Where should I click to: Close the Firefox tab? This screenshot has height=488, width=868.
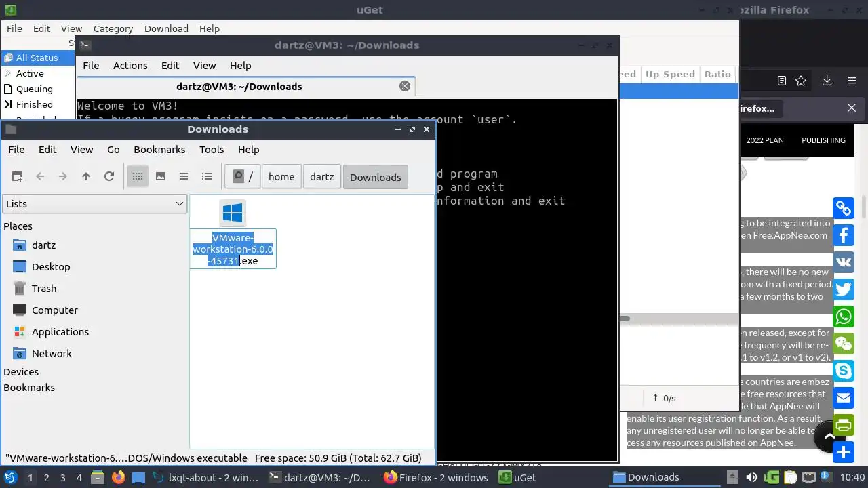point(852,108)
